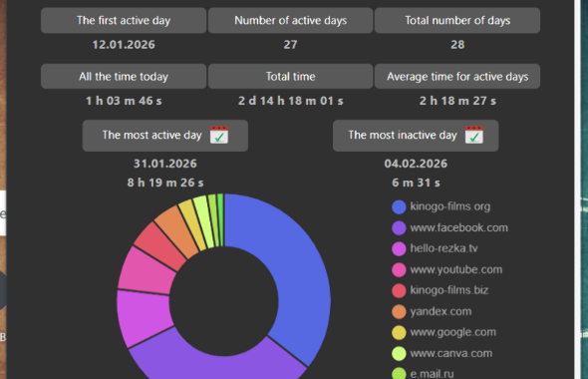Click duration 8 h 19 m 26 s
The height and width of the screenshot is (379, 588).
165,183
